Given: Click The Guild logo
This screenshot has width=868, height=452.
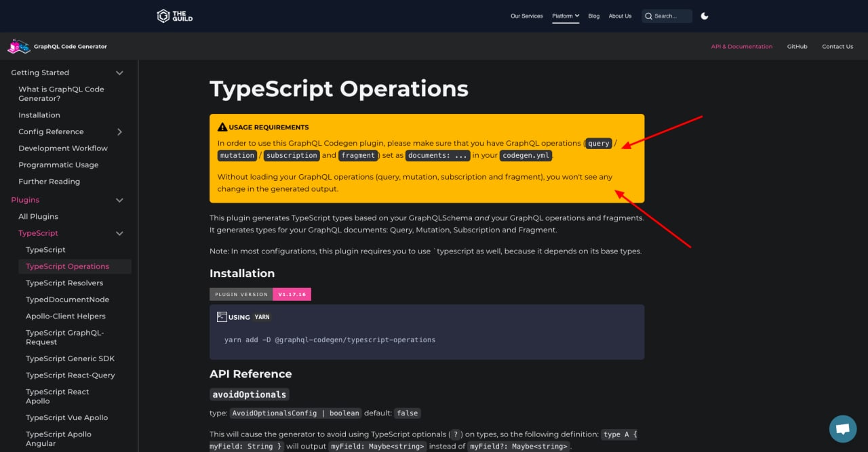Looking at the screenshot, I should (x=174, y=16).
